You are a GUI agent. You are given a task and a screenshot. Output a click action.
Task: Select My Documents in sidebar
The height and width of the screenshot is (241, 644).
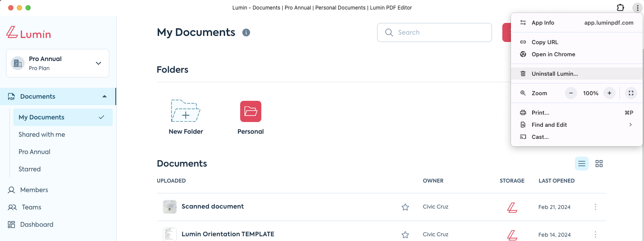tap(63, 117)
